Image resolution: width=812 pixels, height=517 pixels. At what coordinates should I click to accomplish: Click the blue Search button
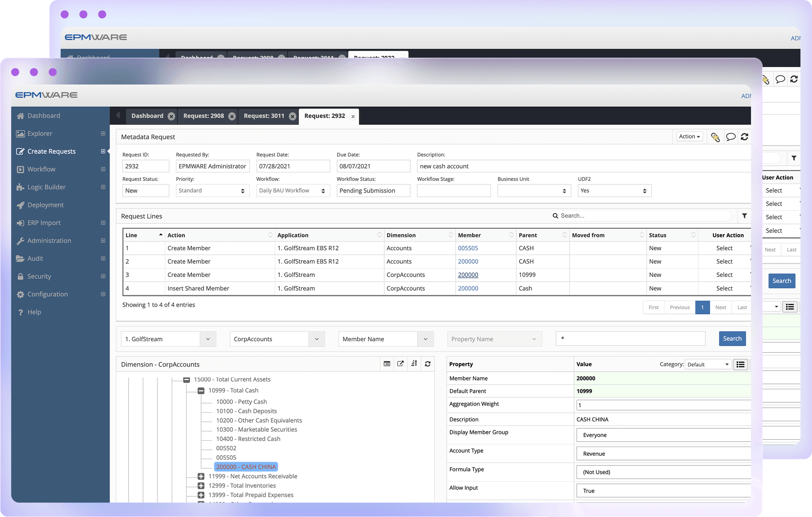[x=732, y=338]
